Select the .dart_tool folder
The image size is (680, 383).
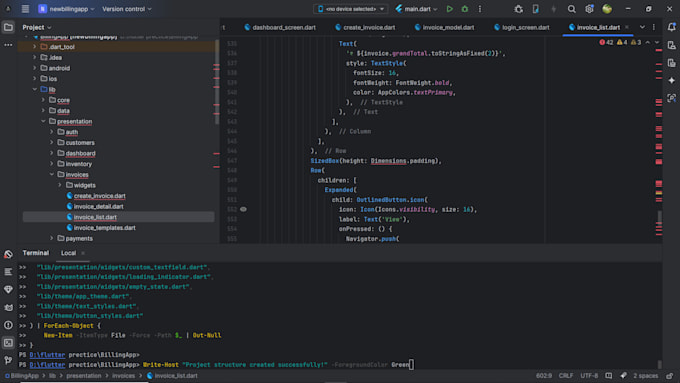(x=62, y=47)
